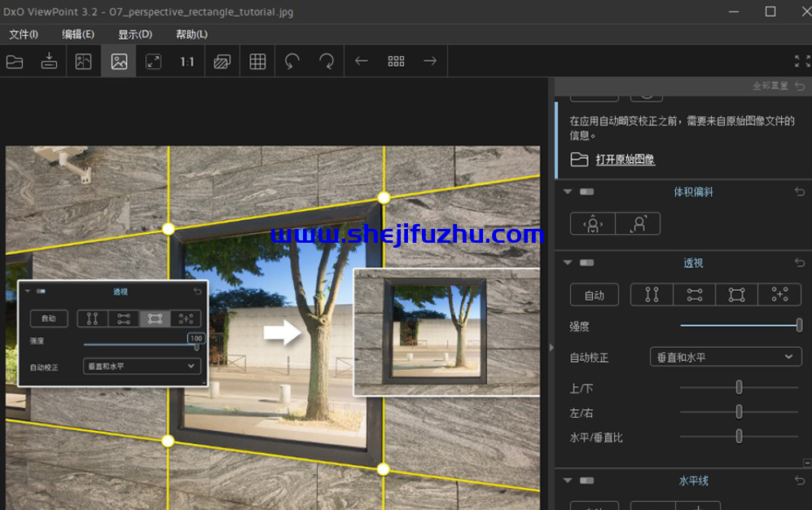
Task: Rotate image right using clockwise icon
Action: [x=327, y=61]
